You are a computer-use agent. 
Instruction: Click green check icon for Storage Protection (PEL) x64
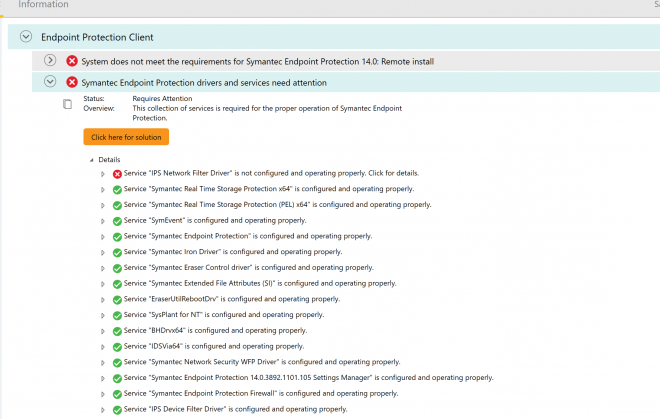117,205
